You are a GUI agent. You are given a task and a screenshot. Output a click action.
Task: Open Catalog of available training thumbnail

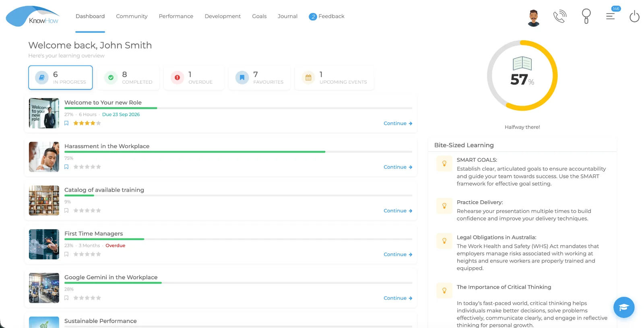(44, 200)
